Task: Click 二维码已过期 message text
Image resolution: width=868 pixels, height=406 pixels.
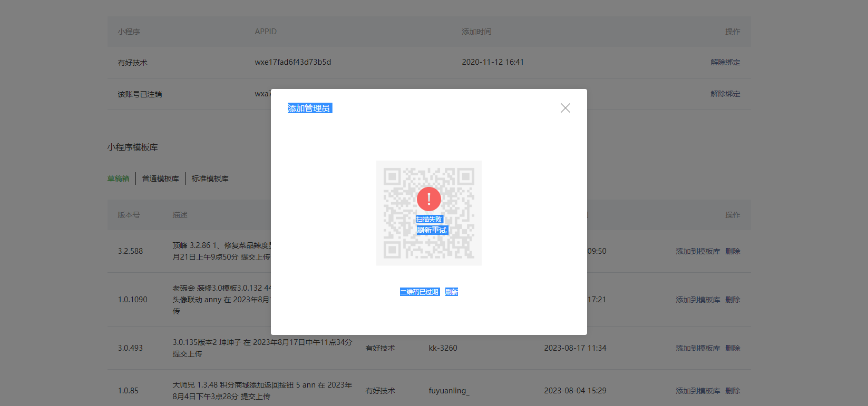Action: click(420, 292)
